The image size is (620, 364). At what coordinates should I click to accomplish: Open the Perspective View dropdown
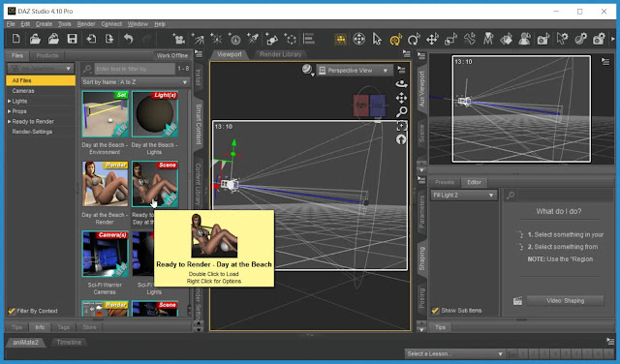(356, 71)
